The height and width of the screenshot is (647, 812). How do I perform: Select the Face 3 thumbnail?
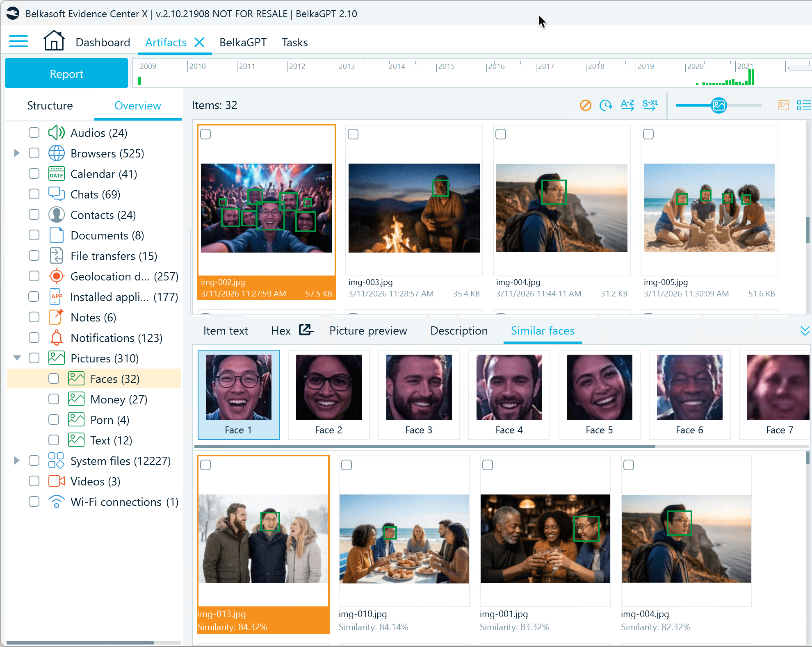[419, 387]
